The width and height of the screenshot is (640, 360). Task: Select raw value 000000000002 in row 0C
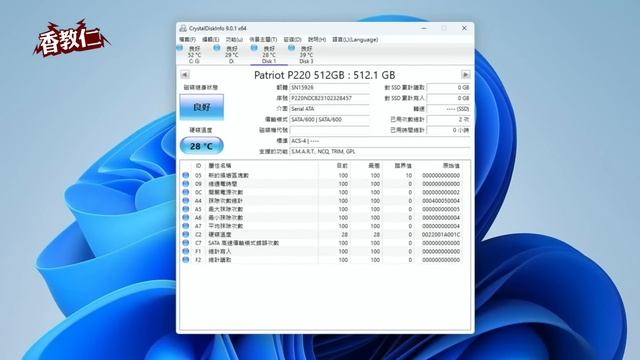pos(441,192)
